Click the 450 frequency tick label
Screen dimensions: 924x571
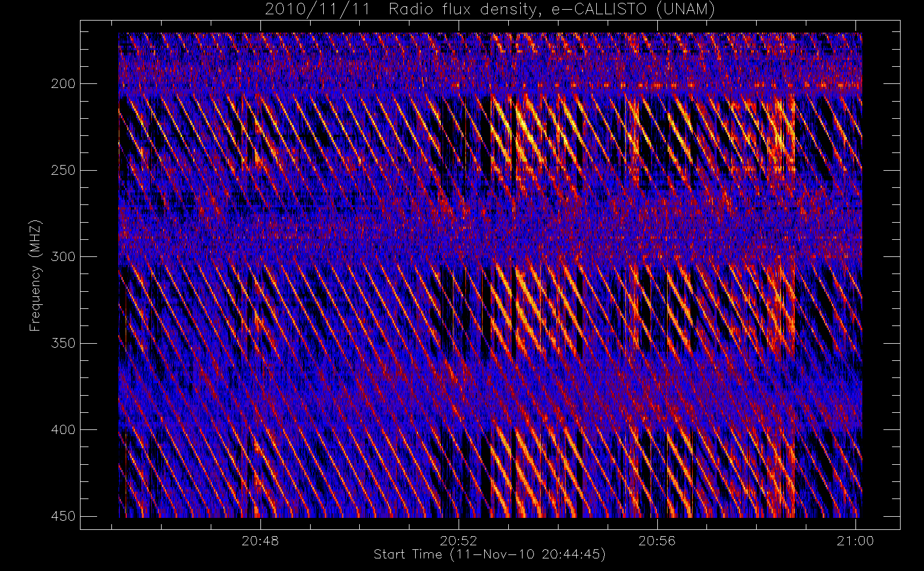coord(63,516)
